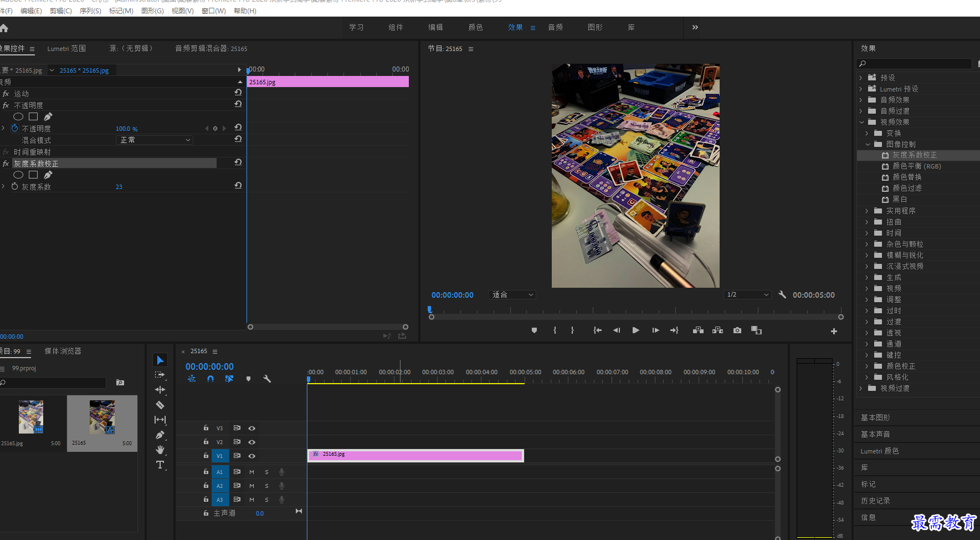
Task: Select the Track Select Forward tool
Action: point(160,375)
